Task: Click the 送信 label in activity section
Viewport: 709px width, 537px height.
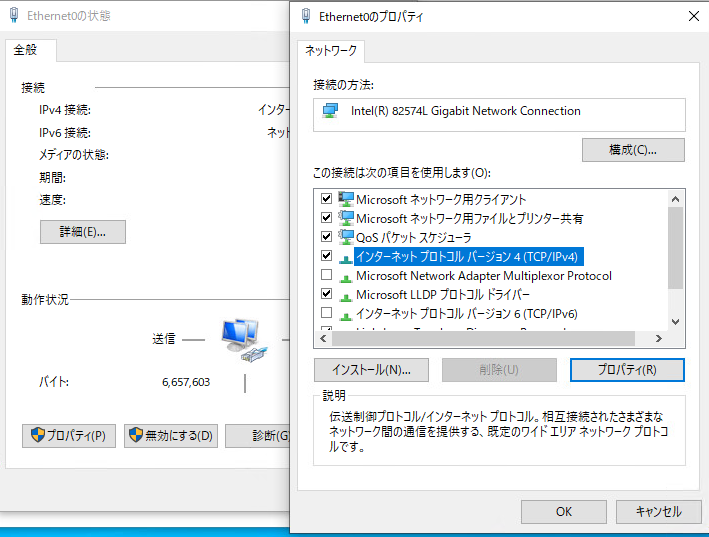Action: tap(164, 339)
